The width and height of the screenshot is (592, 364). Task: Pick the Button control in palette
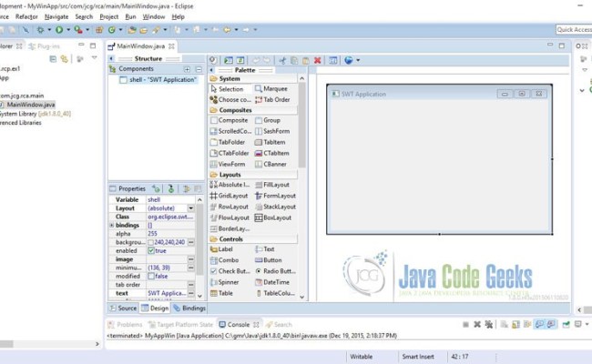269,260
